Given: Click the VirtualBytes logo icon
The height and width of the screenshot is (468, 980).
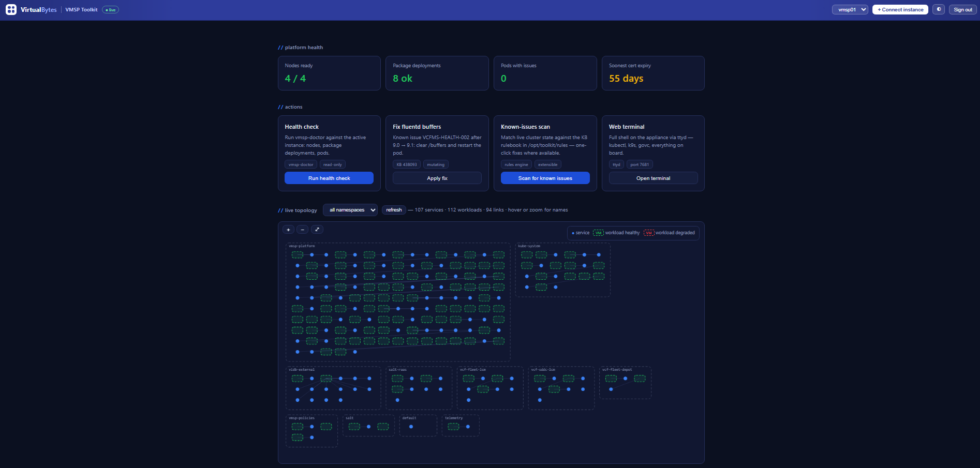Looking at the screenshot, I should (11, 10).
